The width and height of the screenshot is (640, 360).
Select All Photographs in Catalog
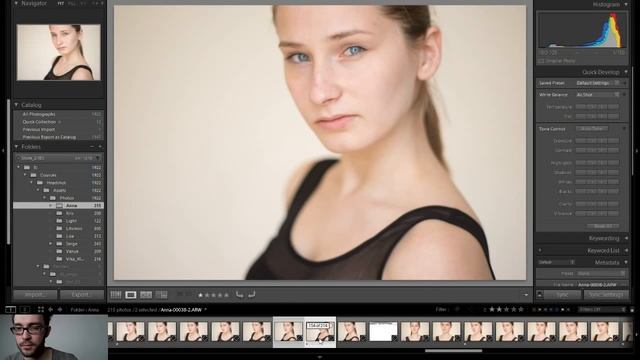(x=58, y=114)
